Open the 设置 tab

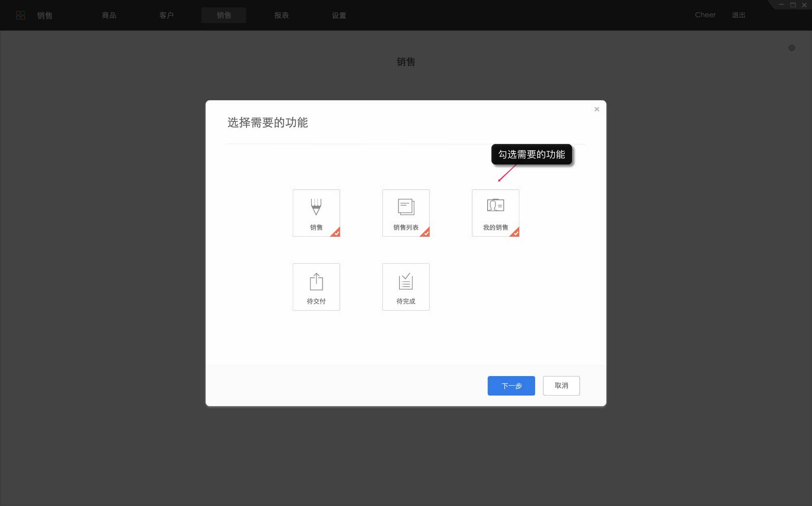coord(339,15)
